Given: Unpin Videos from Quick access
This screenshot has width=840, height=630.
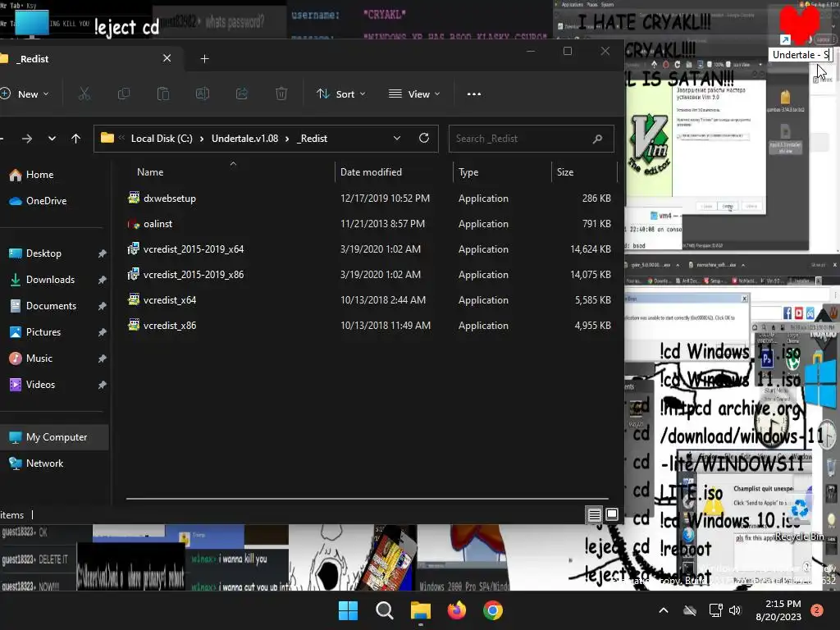Looking at the screenshot, I should [x=102, y=385].
